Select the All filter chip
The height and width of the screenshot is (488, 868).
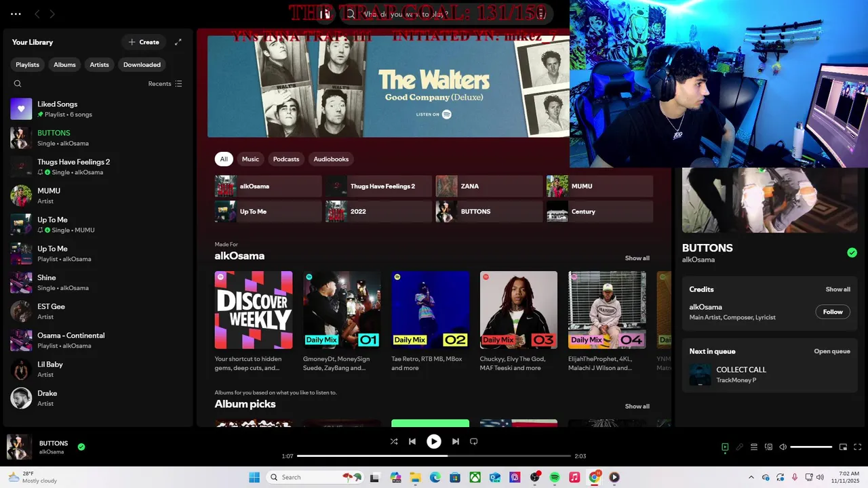tap(224, 159)
